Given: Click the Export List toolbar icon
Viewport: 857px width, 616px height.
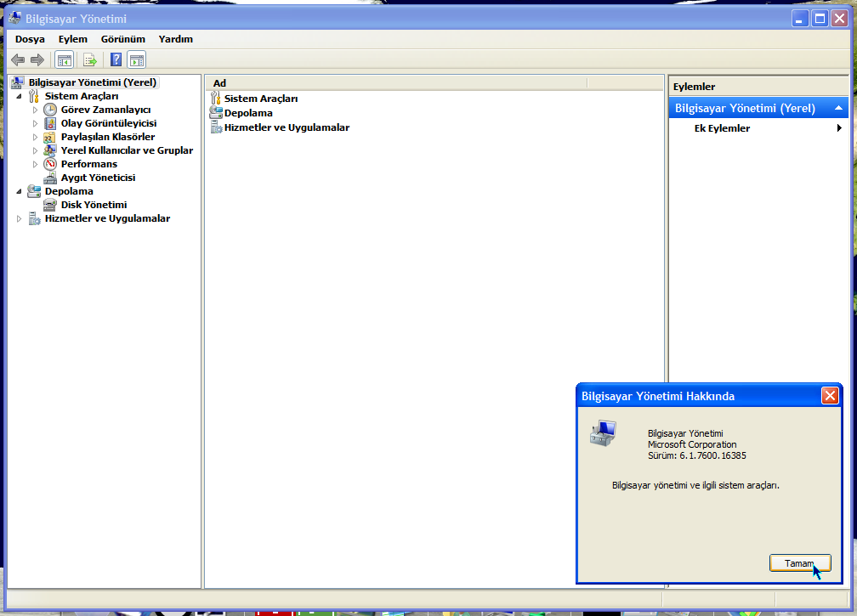Looking at the screenshot, I should pyautogui.click(x=89, y=59).
